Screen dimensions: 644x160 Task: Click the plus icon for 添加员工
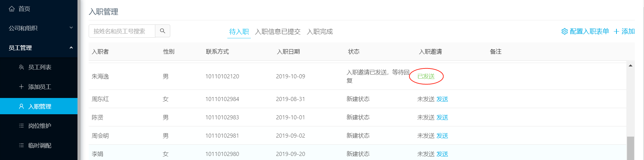click(x=21, y=87)
